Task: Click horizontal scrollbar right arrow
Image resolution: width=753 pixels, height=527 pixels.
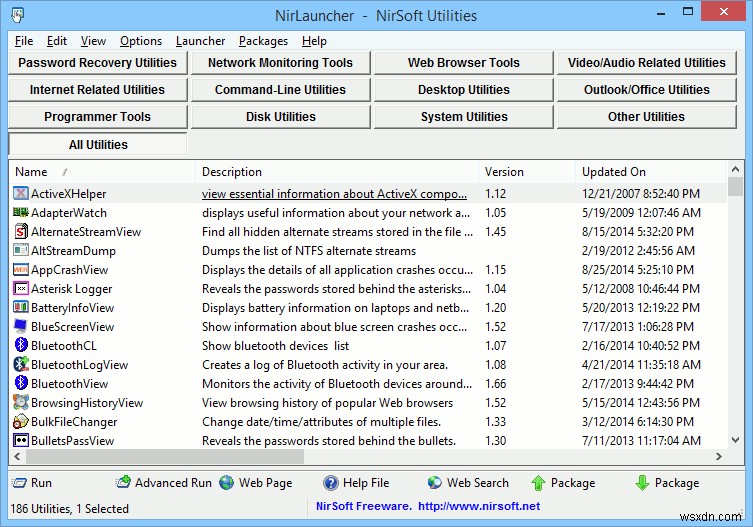Action: 718,456
